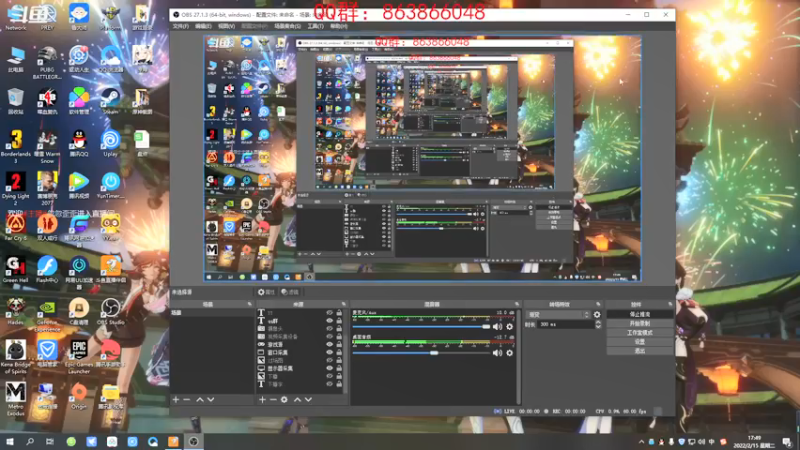Viewport: 800px width, 450px height.
Task: Toggle lock on the 游戏源 source
Action: click(x=339, y=344)
